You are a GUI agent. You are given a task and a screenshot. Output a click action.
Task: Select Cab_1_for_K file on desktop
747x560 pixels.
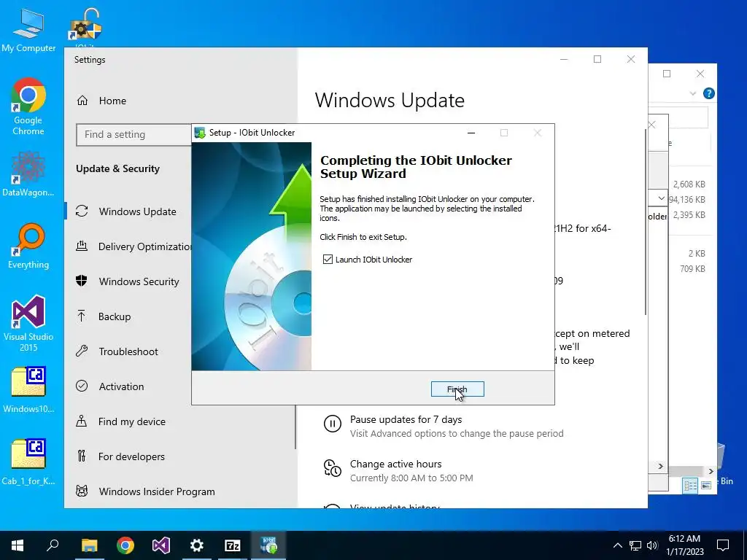[x=28, y=462]
